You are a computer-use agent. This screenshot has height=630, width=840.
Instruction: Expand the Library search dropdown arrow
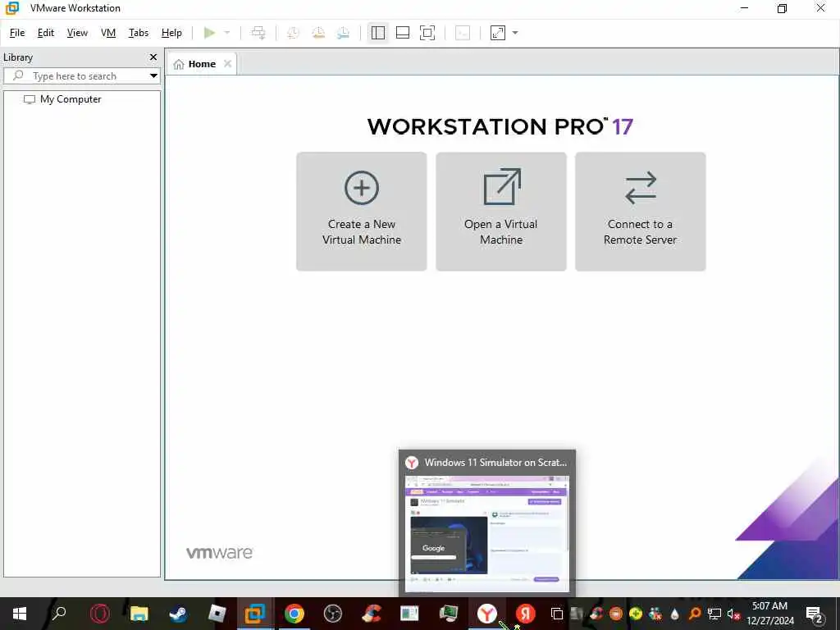tap(153, 76)
